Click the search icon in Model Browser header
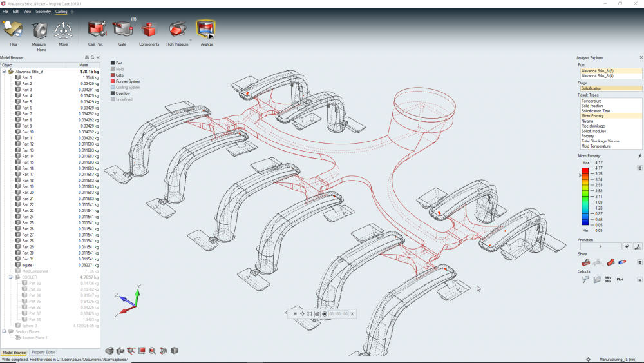The image size is (644, 363). coord(92,57)
